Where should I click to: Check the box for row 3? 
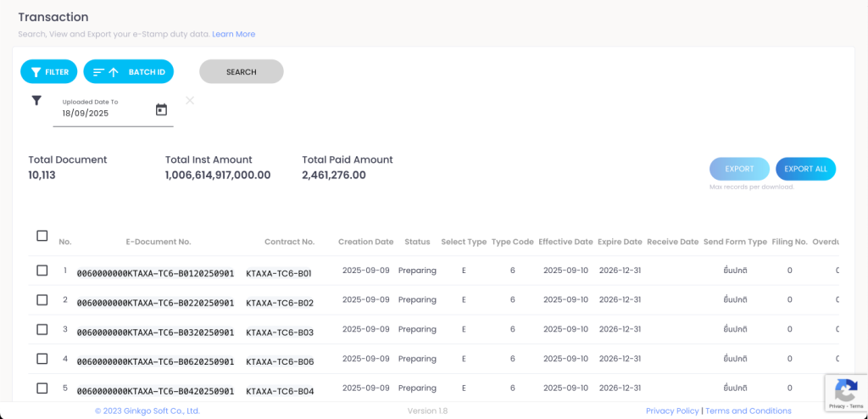(42, 329)
